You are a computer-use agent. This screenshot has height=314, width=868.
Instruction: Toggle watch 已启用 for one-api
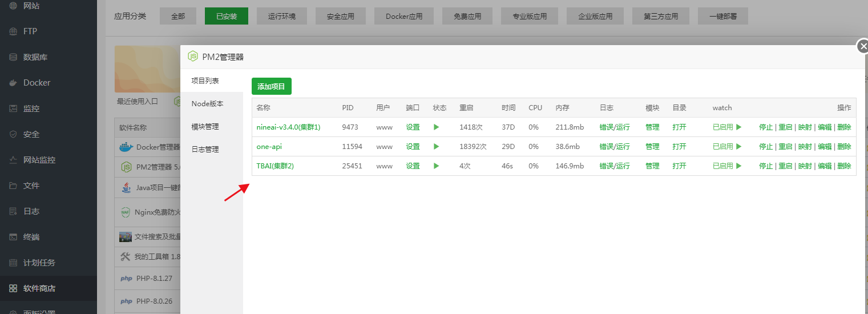click(x=727, y=146)
